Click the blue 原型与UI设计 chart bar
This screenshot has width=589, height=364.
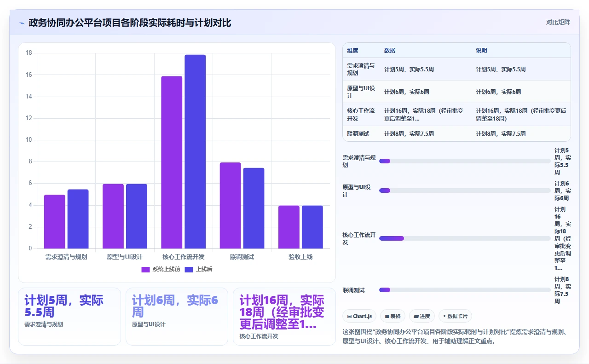[137, 216]
